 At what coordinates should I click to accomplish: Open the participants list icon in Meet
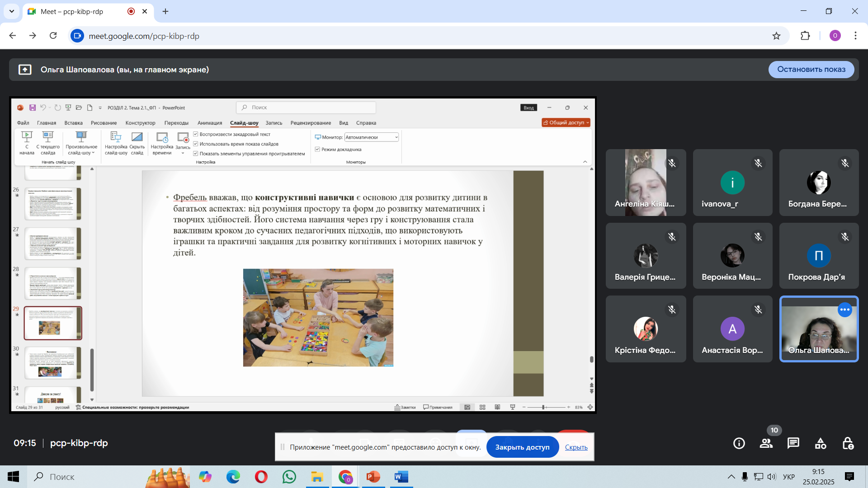[x=766, y=443]
